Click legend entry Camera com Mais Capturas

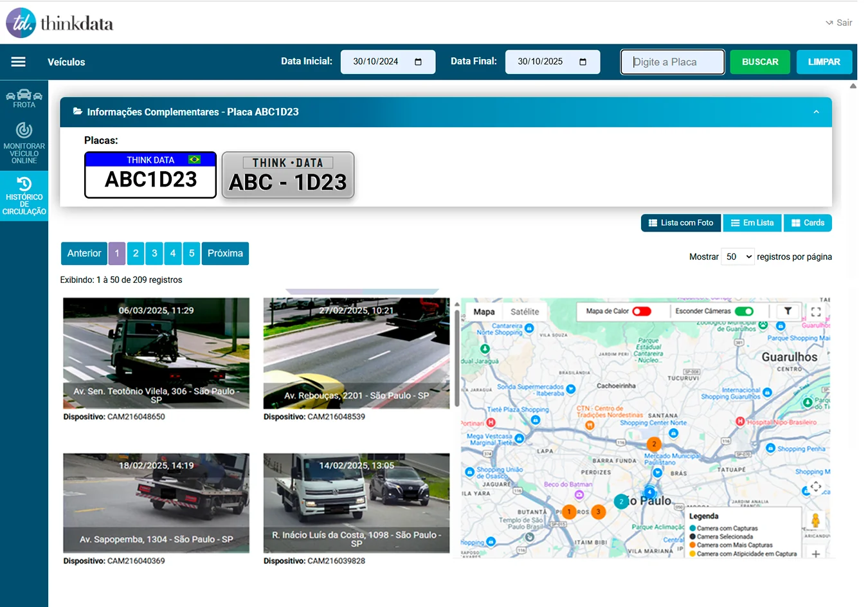730,545
